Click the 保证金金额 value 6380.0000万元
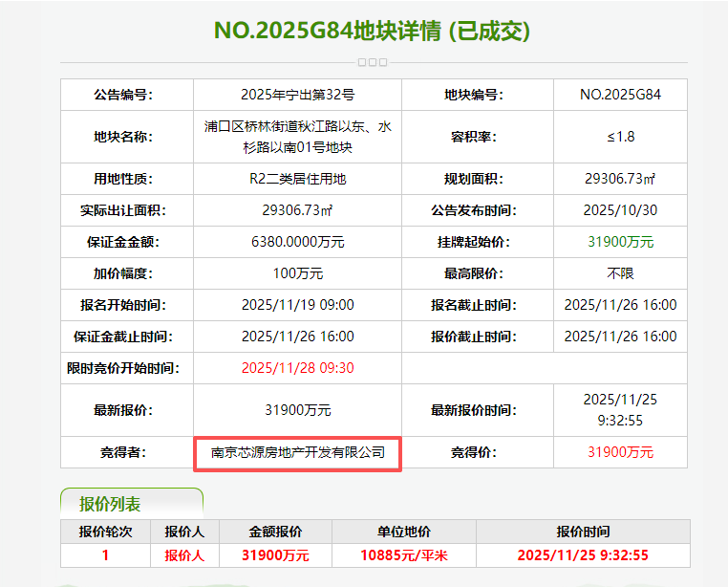Image resolution: width=728 pixels, height=587 pixels. tap(298, 242)
